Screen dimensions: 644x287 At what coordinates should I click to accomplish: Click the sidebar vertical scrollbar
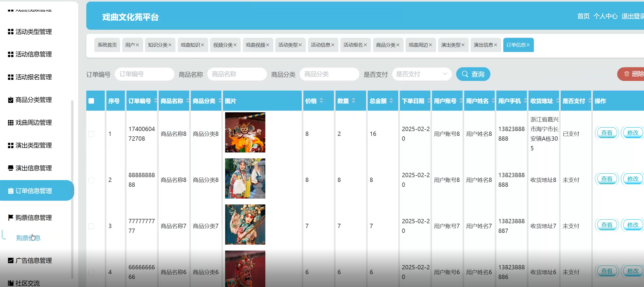point(72,188)
